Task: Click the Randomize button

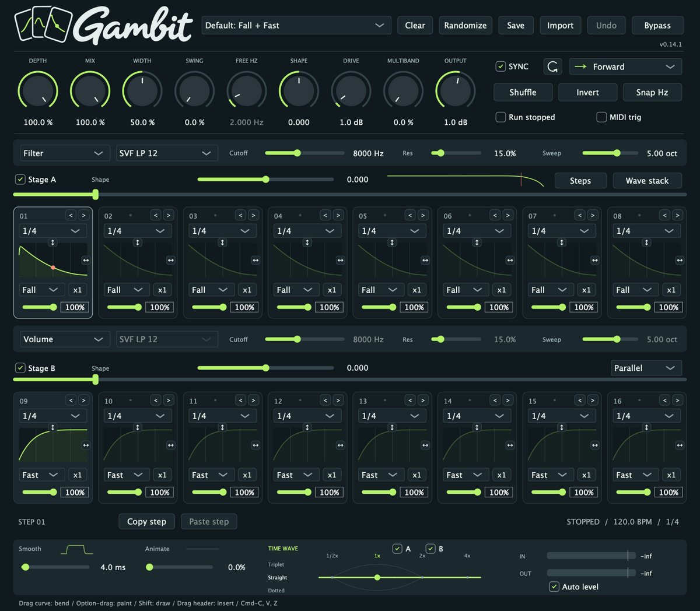Action: (x=466, y=25)
